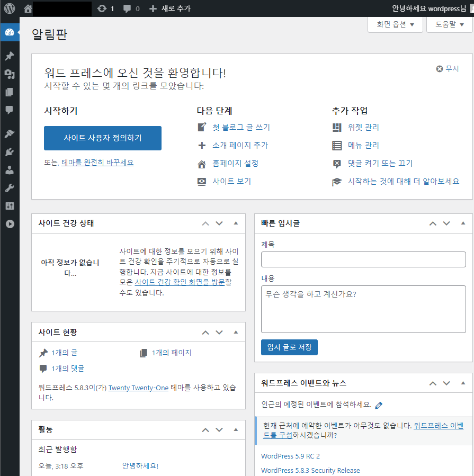474x476 pixels.
Task: Open Twenty Twenty-One theme link
Action: tap(138, 388)
